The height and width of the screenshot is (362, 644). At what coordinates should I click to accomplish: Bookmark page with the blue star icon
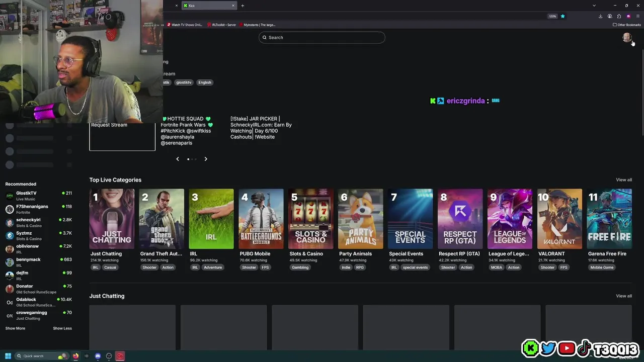(x=562, y=16)
